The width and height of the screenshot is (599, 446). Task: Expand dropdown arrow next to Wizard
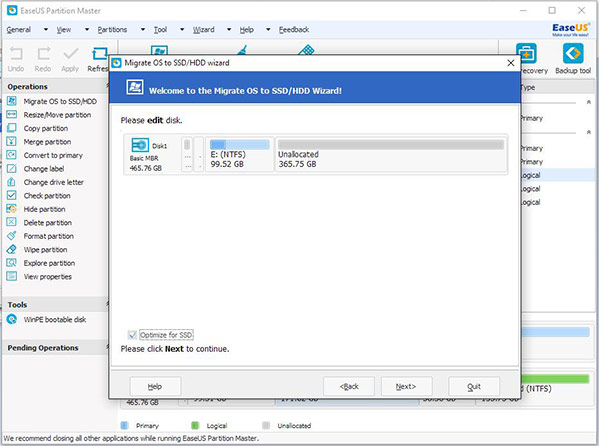coord(229,29)
